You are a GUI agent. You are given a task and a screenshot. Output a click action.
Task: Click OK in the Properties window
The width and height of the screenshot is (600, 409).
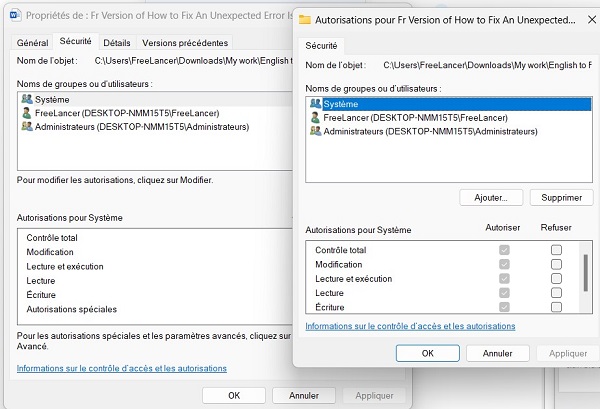(x=234, y=395)
